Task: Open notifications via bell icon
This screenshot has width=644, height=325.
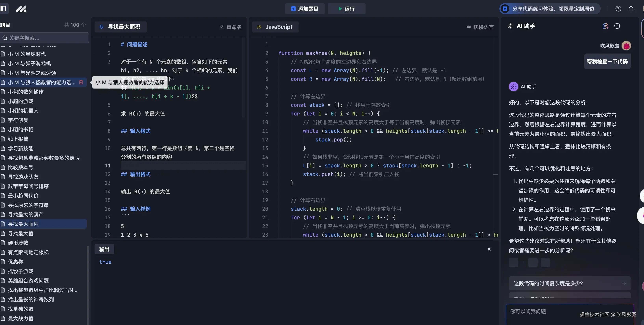Action: coord(631,8)
